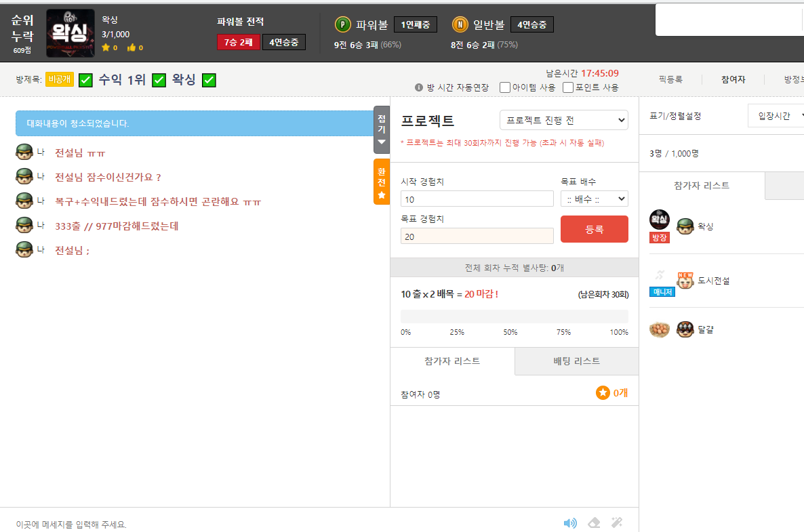Select right panel 참가자 리스트 tab

click(702, 186)
